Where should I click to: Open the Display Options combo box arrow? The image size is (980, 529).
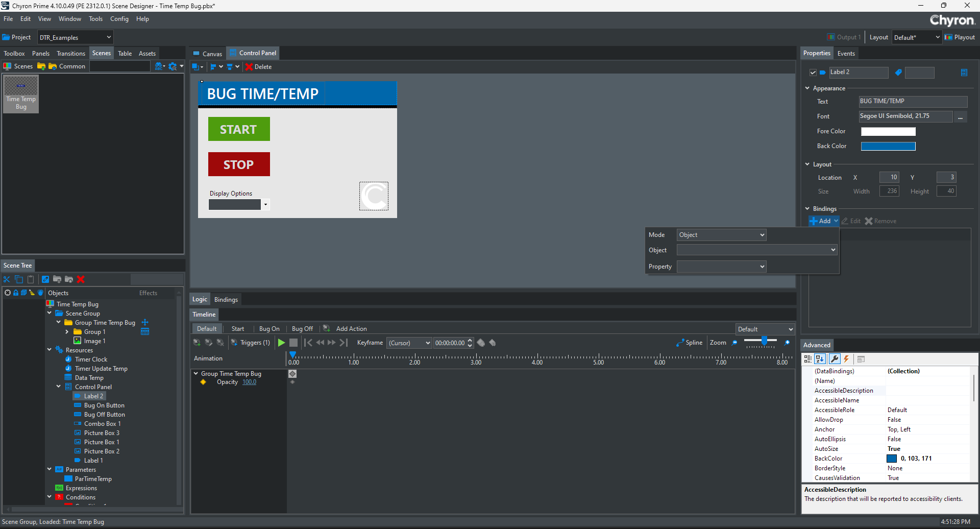(265, 205)
